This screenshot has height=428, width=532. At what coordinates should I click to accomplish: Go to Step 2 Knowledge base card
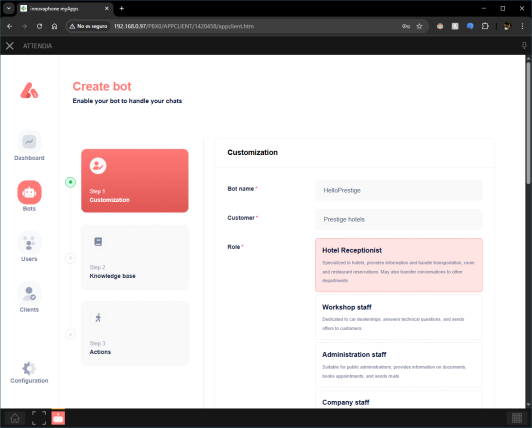(135, 257)
